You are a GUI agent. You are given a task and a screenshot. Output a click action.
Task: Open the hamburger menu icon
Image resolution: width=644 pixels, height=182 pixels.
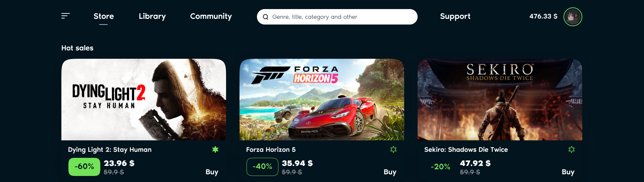(x=65, y=16)
